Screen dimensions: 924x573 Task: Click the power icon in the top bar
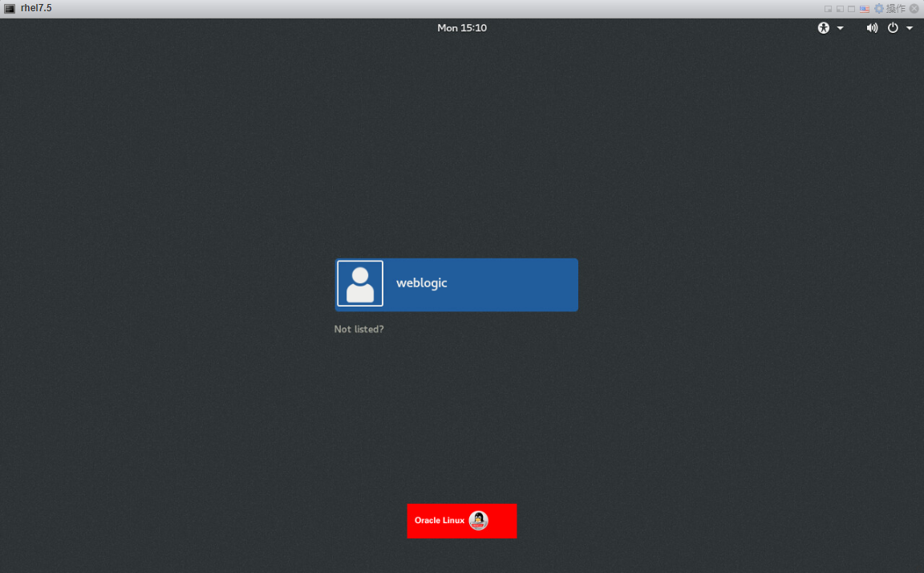coord(893,28)
